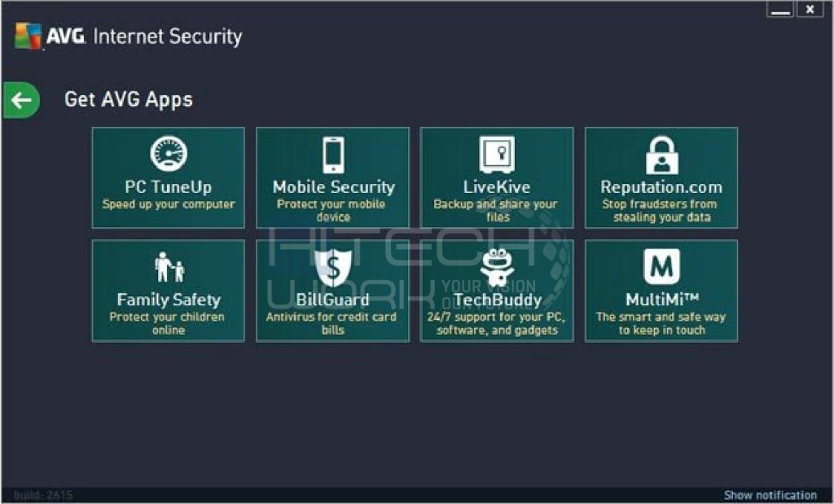The width and height of the screenshot is (834, 504).
Task: Click the LiveKive safe icon
Action: [497, 155]
